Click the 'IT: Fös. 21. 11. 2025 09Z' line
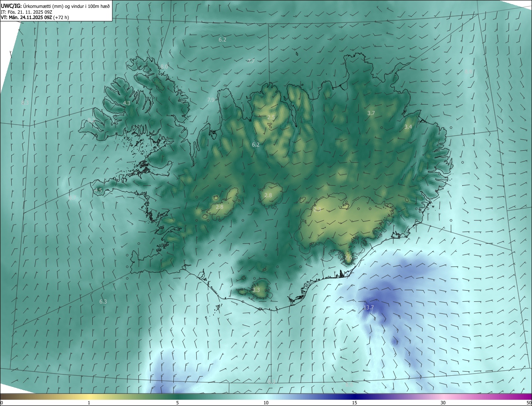Viewport: 532px width, 406px height. tap(26, 12)
